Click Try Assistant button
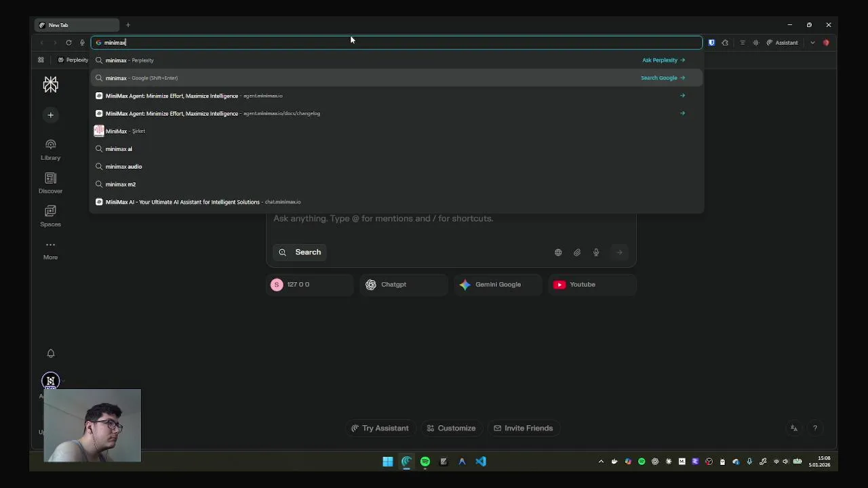 click(x=380, y=428)
